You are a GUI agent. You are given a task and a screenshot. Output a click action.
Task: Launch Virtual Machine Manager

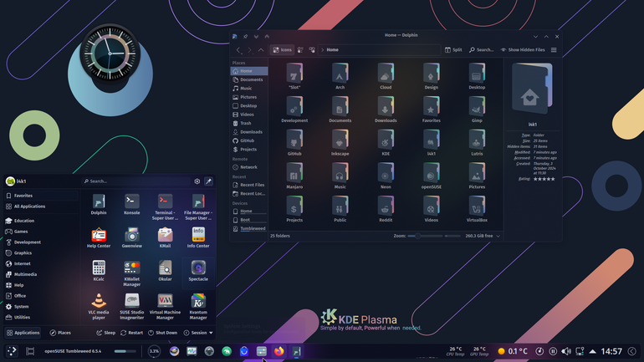(165, 307)
